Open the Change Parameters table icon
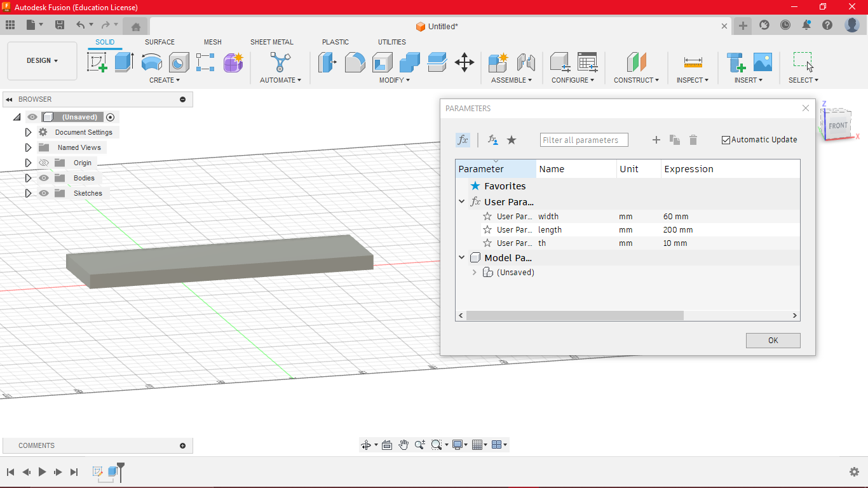This screenshot has height=488, width=868. click(x=587, y=62)
